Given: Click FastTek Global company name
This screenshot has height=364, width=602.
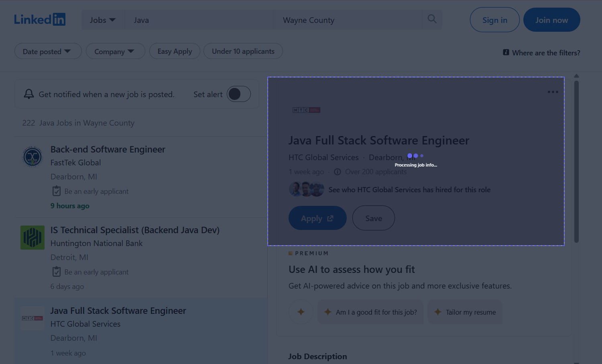Looking at the screenshot, I should [x=76, y=163].
